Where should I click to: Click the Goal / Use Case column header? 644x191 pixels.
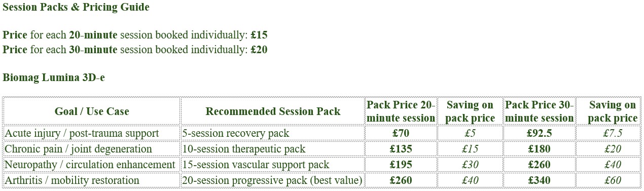click(x=92, y=111)
